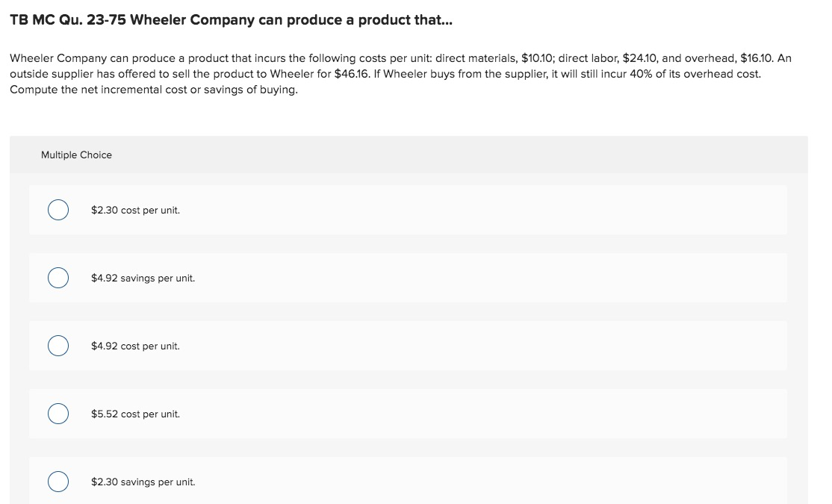The height and width of the screenshot is (504, 832).
Task: Click the "$4.92 cost per unit." answer text
Action: point(135,346)
